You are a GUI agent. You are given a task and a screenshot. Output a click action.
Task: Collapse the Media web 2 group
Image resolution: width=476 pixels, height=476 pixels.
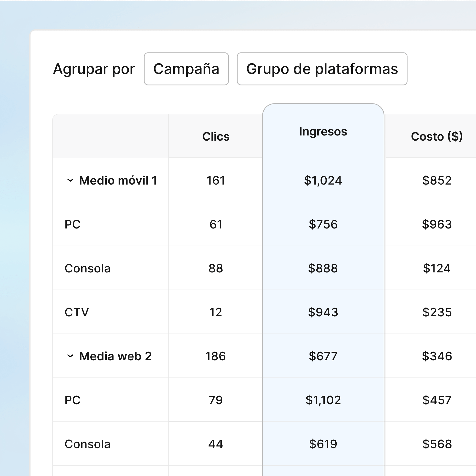click(x=70, y=356)
